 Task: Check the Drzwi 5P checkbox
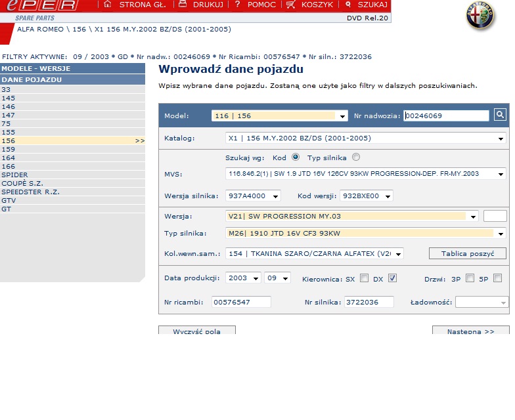pyautogui.click(x=498, y=278)
